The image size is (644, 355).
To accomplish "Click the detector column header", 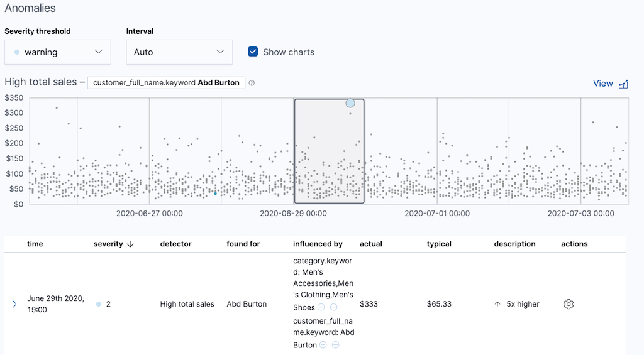I will tap(175, 244).
